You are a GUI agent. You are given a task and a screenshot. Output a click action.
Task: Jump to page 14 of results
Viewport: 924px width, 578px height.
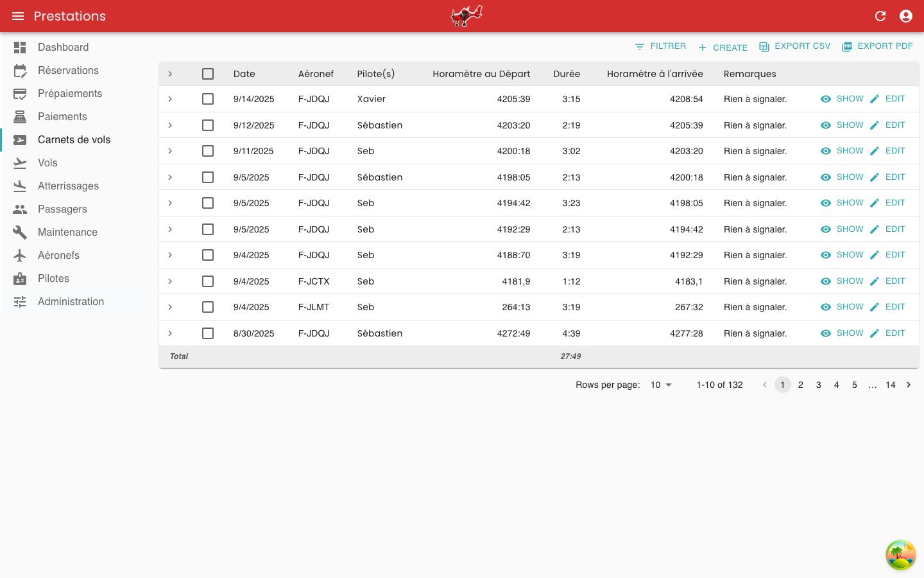tap(890, 385)
